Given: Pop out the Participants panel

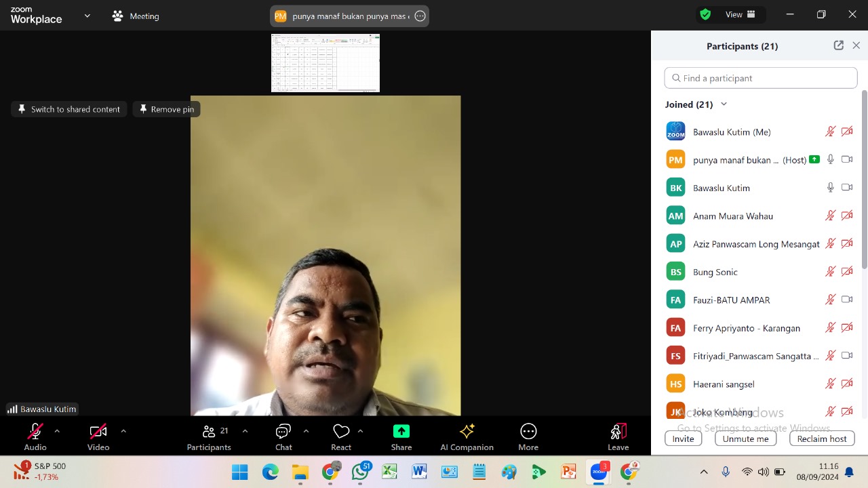Looking at the screenshot, I should 839,45.
